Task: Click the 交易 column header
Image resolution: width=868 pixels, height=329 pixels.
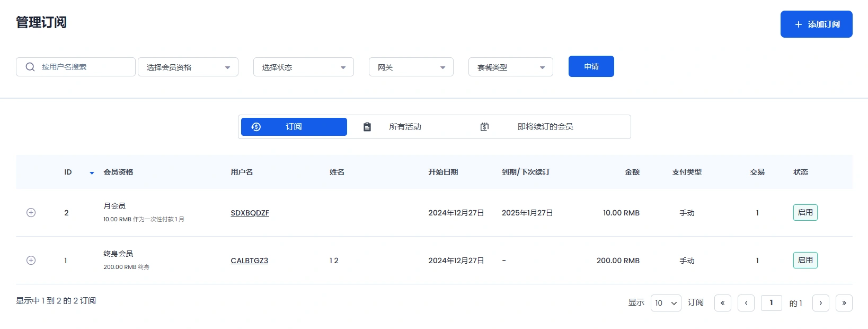Action: pyautogui.click(x=757, y=172)
